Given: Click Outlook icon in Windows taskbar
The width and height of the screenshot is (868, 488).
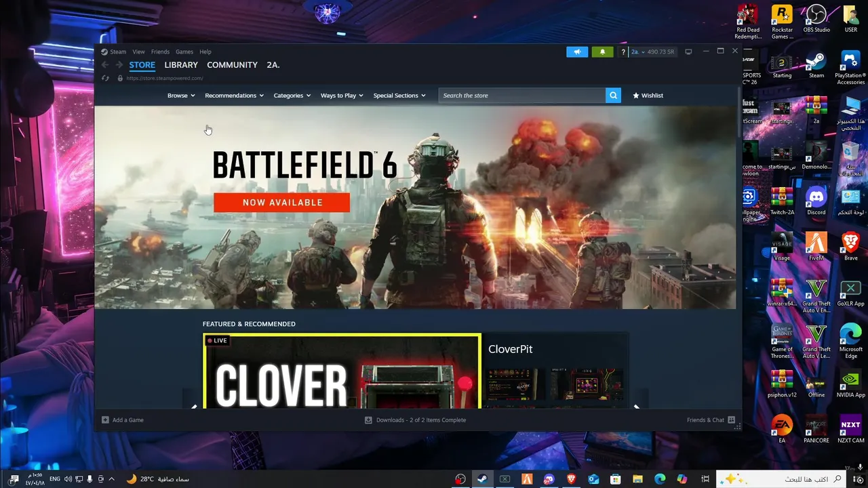Looking at the screenshot, I should [x=593, y=479].
